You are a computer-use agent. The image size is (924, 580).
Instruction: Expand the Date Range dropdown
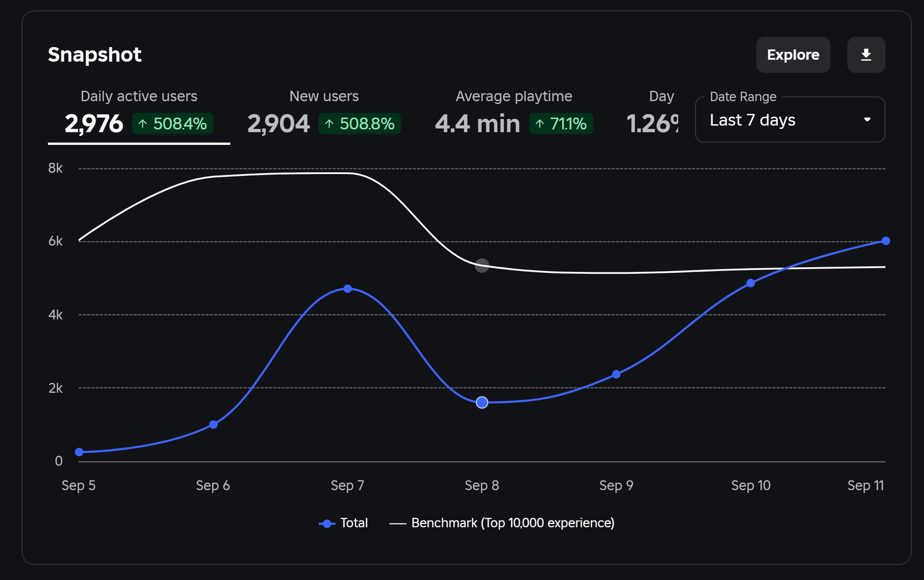pos(789,120)
